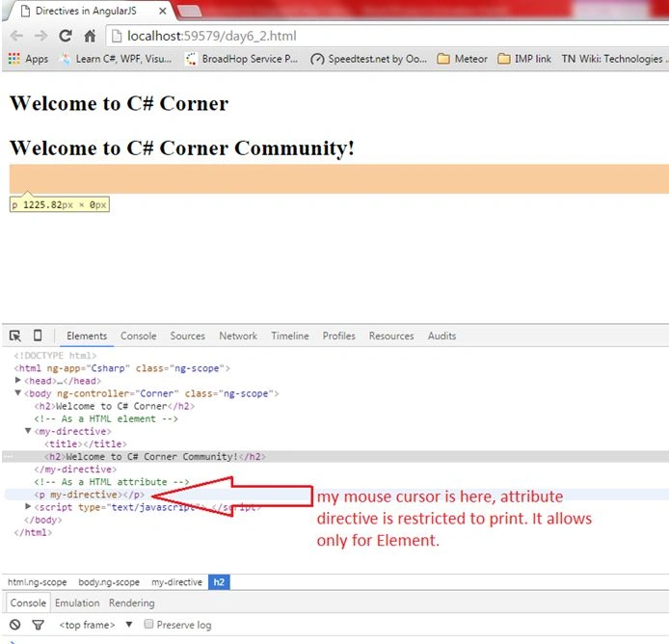This screenshot has width=669, height=644.
Task: Collapse the my-directive element node
Action: coord(28,431)
